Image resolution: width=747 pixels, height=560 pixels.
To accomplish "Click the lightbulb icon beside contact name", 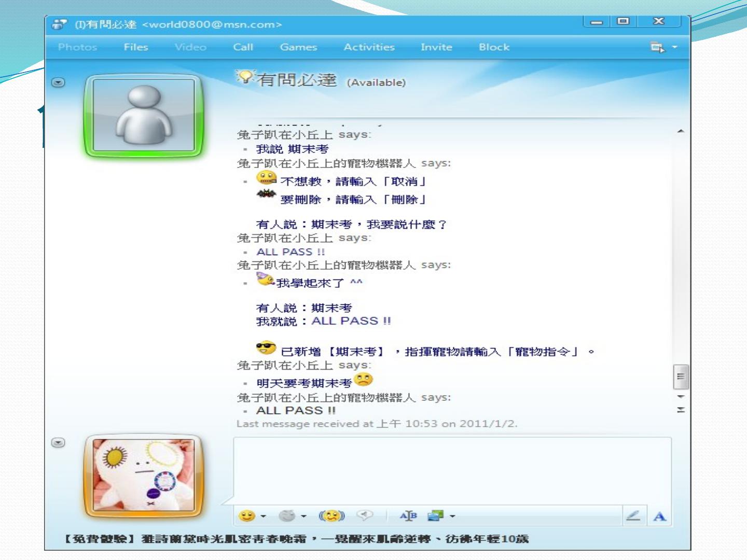I will pyautogui.click(x=245, y=77).
